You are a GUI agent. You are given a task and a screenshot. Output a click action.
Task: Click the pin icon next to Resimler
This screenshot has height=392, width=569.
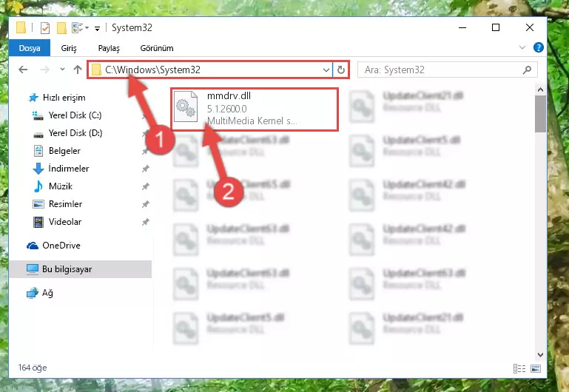(x=146, y=204)
